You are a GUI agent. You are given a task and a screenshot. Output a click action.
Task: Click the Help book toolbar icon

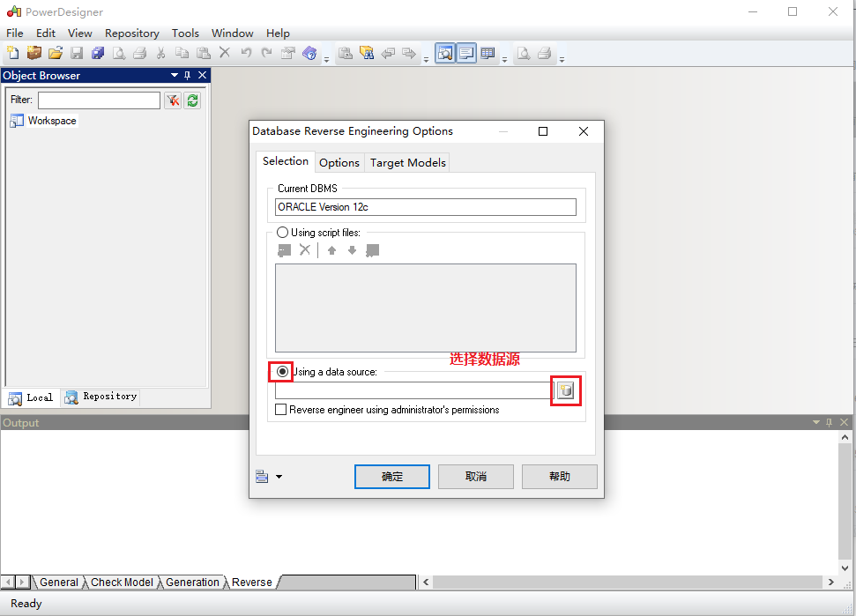tap(309, 53)
